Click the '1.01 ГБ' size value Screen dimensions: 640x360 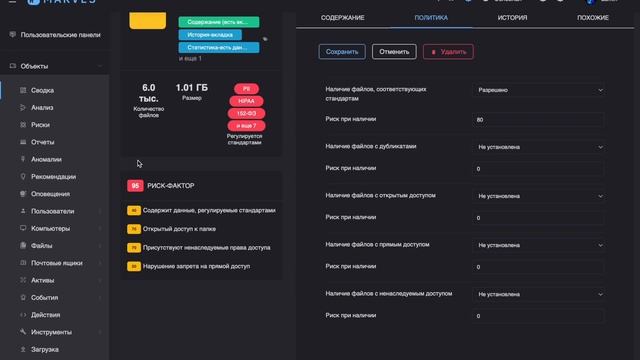[x=191, y=88]
